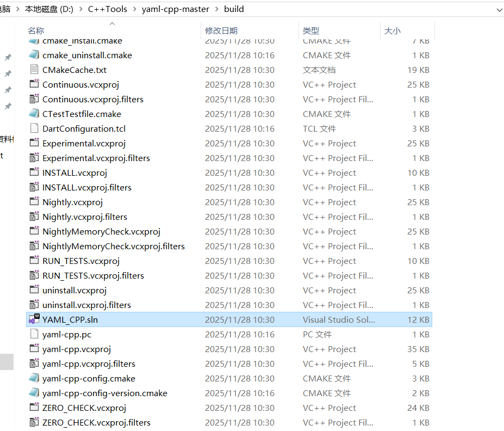
Task: Click the yaml-cpp.vcxproj project icon
Action: (33, 349)
